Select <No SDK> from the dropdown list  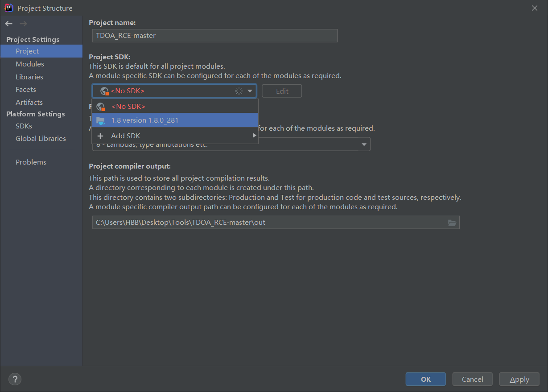pos(175,107)
